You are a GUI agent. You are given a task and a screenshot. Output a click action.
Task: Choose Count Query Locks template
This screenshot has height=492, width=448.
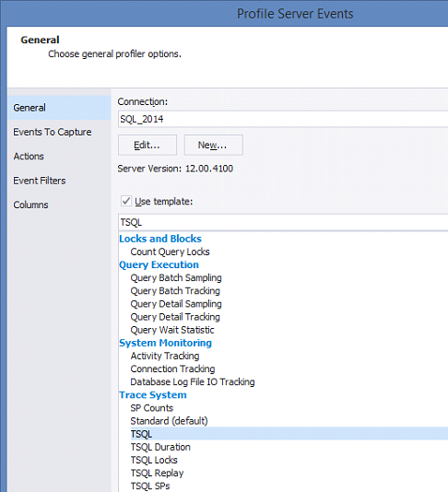click(170, 252)
